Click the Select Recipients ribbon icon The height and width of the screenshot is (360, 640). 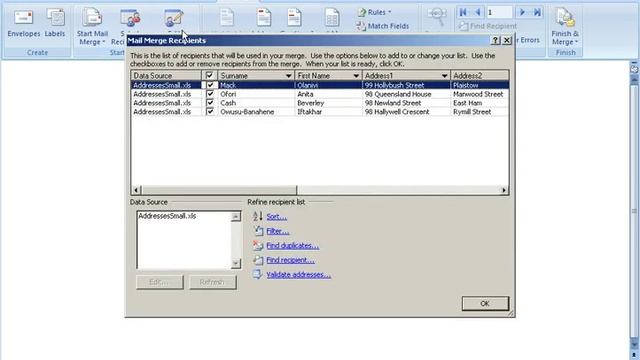pyautogui.click(x=130, y=19)
